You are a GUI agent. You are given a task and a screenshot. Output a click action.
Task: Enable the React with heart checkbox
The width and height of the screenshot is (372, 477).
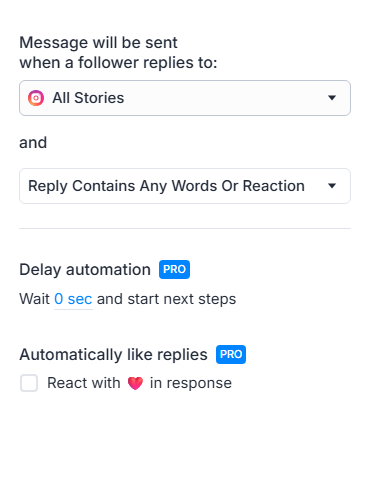click(29, 383)
